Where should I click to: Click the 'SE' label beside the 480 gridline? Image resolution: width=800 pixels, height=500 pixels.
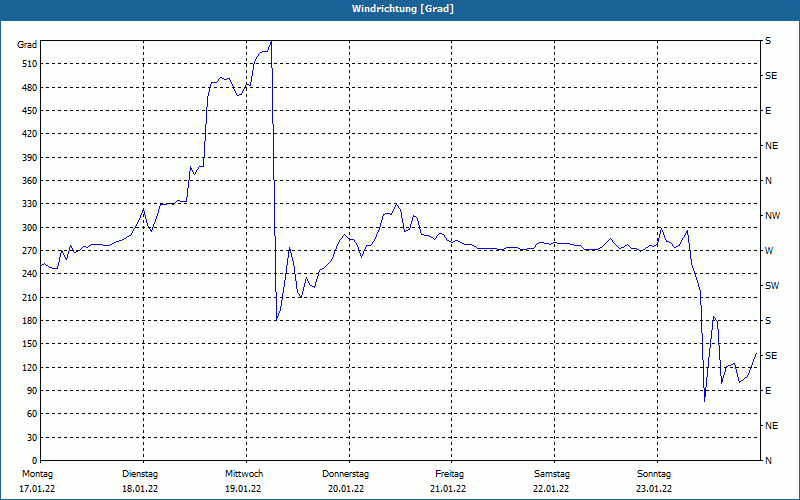pyautogui.click(x=771, y=76)
